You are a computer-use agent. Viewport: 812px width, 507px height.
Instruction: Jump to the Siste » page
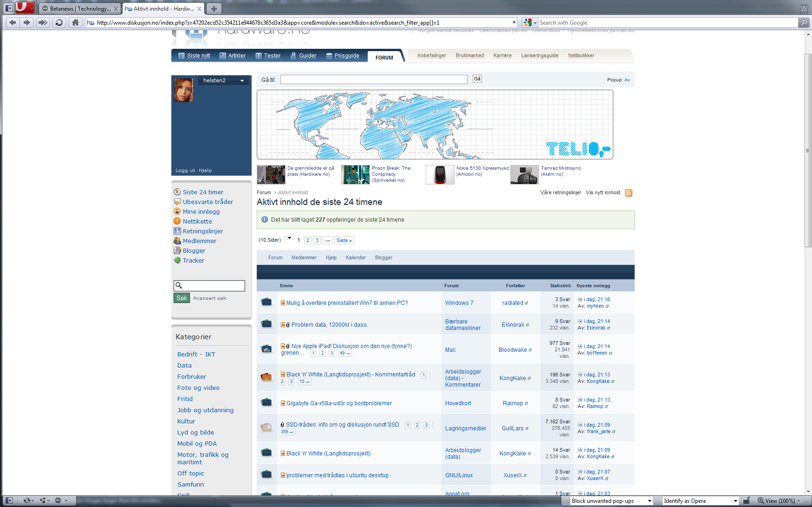point(344,240)
